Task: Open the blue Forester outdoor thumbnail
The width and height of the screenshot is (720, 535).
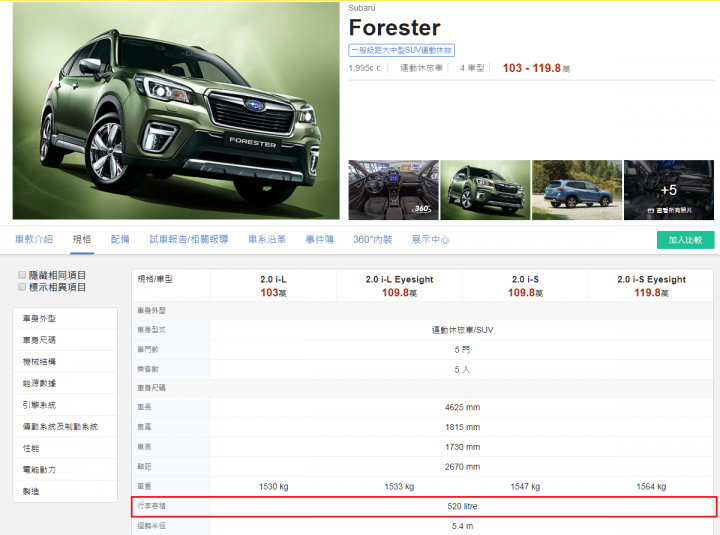Action: point(577,190)
